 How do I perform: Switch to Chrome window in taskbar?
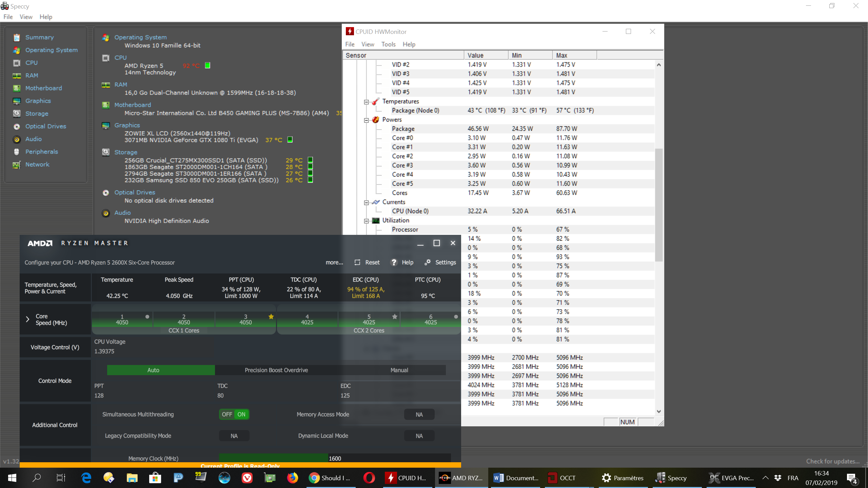331,478
